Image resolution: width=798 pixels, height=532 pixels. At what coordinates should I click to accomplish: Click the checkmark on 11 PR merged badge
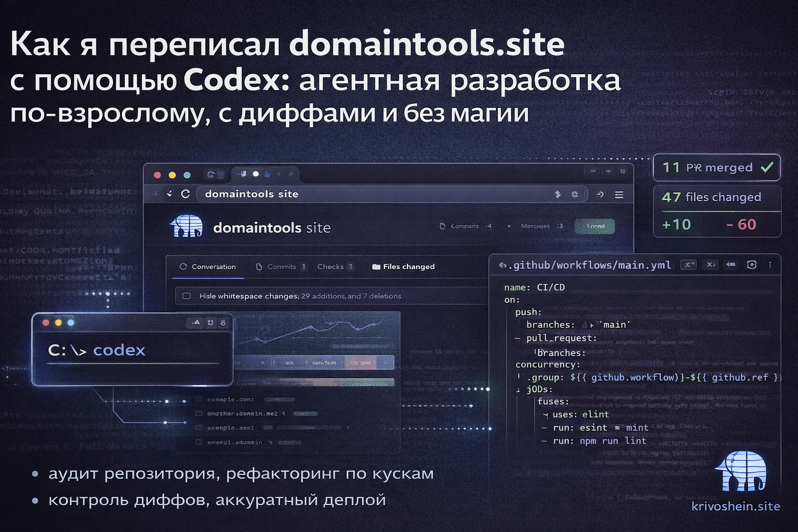(x=767, y=167)
